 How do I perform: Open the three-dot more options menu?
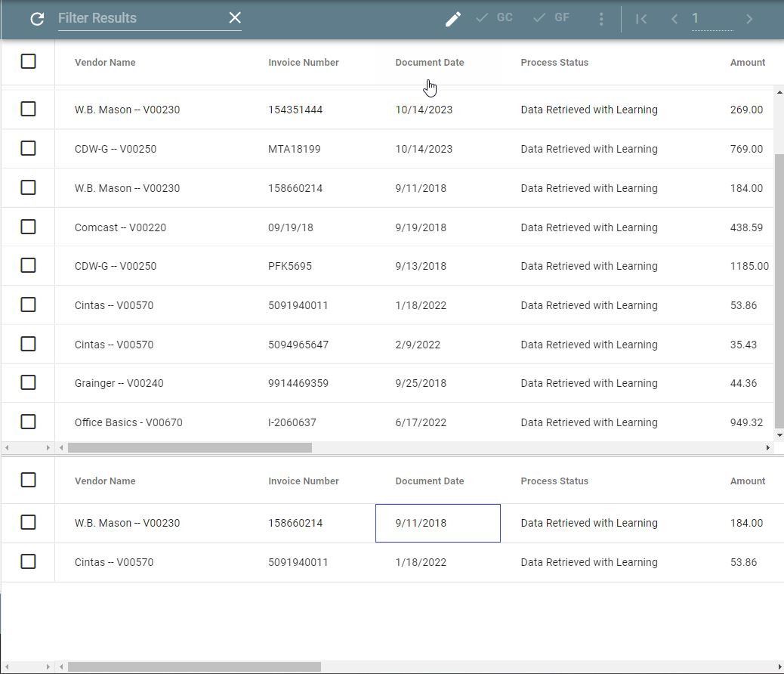pyautogui.click(x=601, y=19)
